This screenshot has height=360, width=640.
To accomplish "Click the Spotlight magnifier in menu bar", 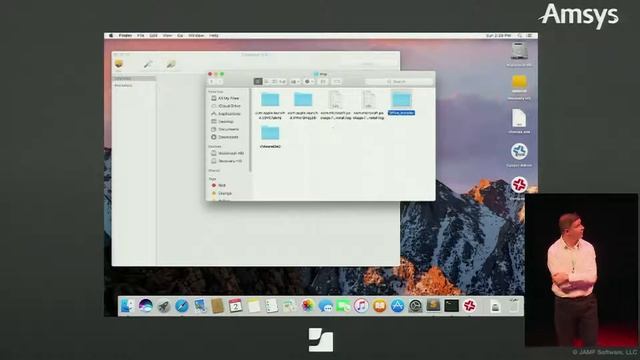I will point(520,36).
